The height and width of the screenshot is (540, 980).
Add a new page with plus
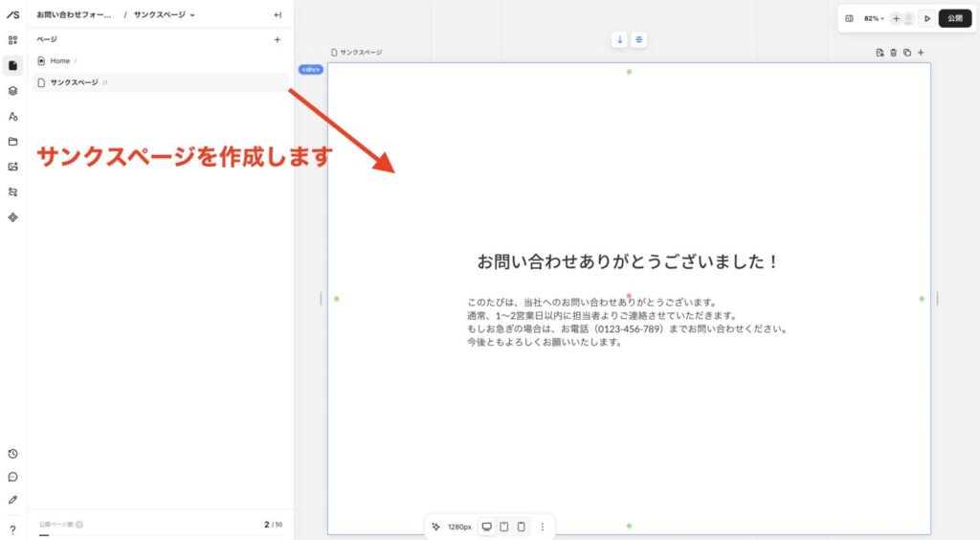(278, 39)
